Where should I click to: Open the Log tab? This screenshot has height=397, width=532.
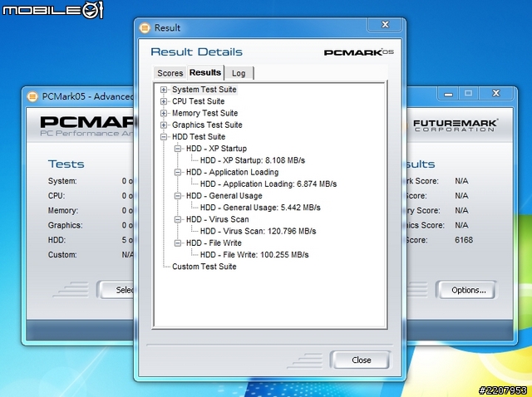pos(239,73)
